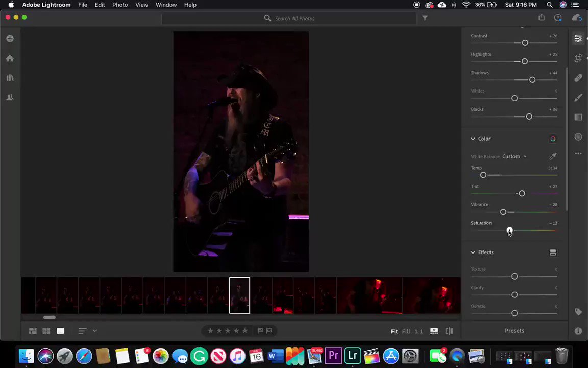Select the Radial Gradient tool
This screenshot has height=368, width=588.
pyautogui.click(x=578, y=136)
